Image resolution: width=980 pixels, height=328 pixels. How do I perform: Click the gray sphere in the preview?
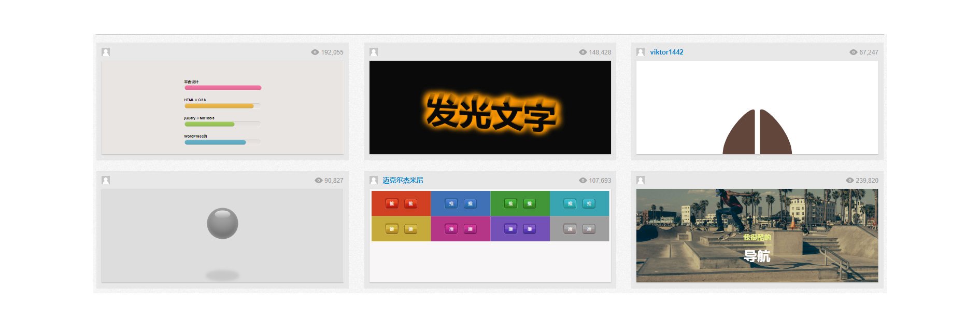tap(222, 223)
